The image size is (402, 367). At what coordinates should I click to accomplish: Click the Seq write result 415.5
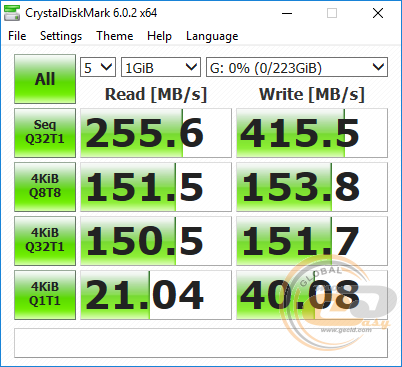[x=312, y=133]
